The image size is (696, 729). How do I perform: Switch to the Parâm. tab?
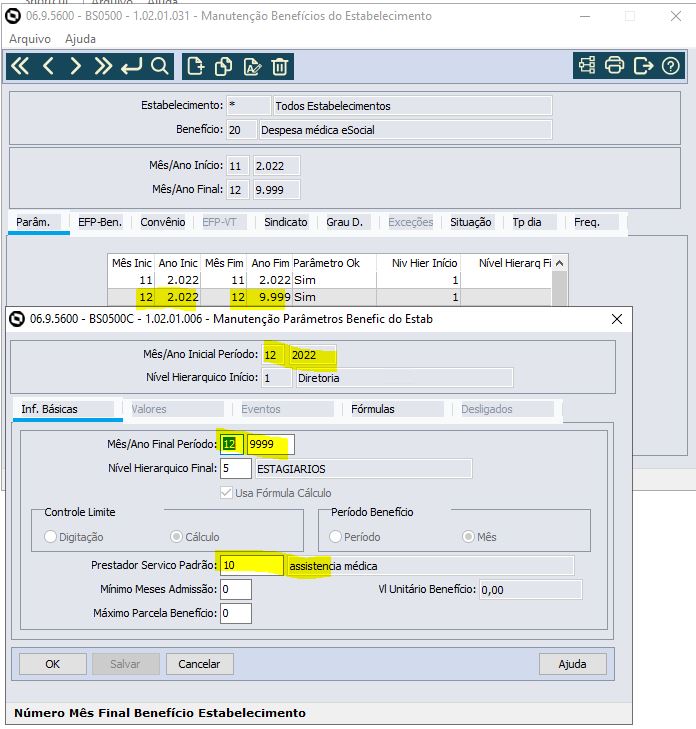pyautogui.click(x=39, y=223)
